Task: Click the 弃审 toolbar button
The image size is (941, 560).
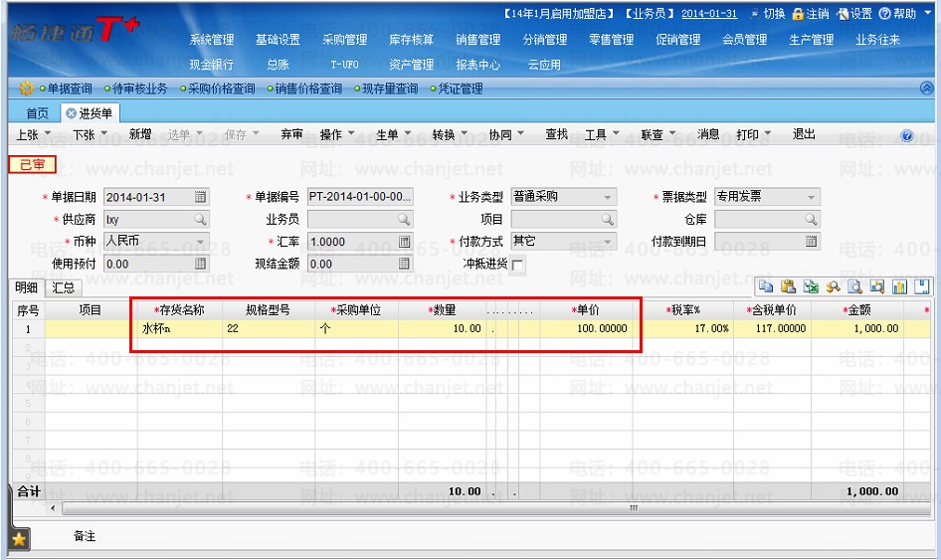Action: pos(291,134)
